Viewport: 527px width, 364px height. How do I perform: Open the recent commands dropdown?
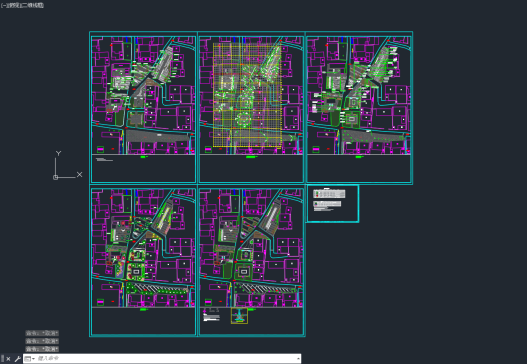[30, 359]
